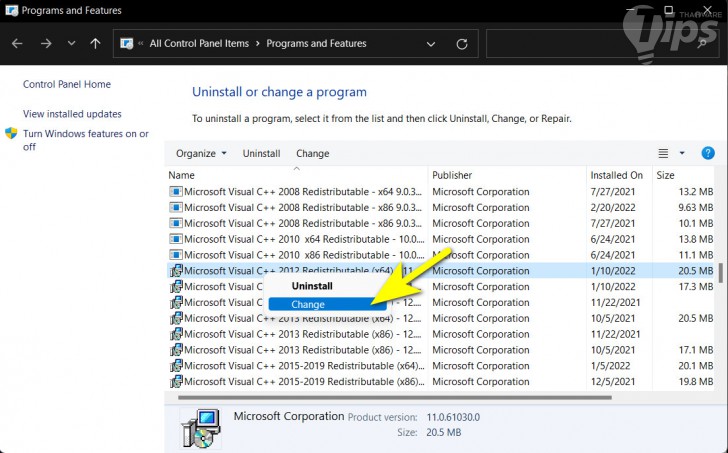Screen dimensions: 728x453
Task: Choose Change from the context menu
Action: tap(327, 304)
